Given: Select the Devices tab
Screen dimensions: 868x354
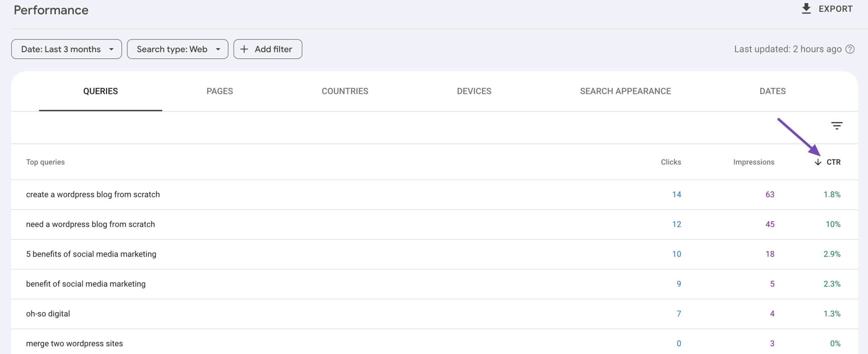Looking at the screenshot, I should 474,91.
